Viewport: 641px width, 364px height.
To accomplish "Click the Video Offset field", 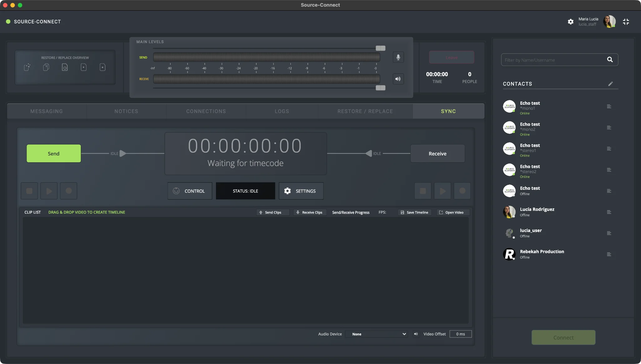I will [460, 334].
